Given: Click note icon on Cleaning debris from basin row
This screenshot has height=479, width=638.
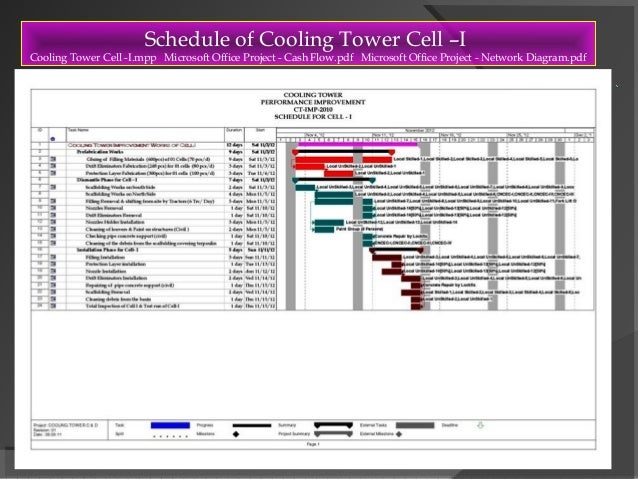Looking at the screenshot, I should tap(53, 299).
